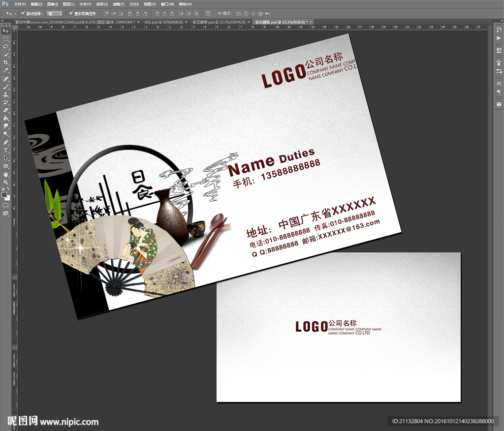
Task: Select the Move tool in toolbox
Action: click(6, 31)
